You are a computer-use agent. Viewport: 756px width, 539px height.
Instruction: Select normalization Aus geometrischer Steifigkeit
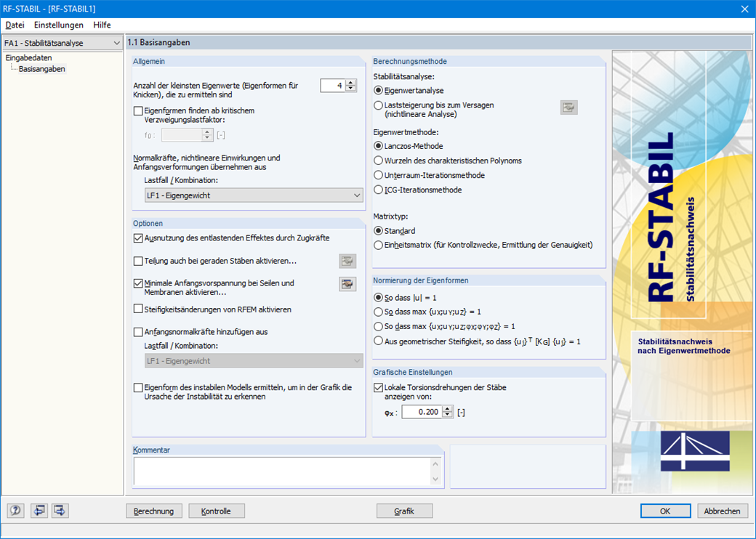click(x=379, y=341)
